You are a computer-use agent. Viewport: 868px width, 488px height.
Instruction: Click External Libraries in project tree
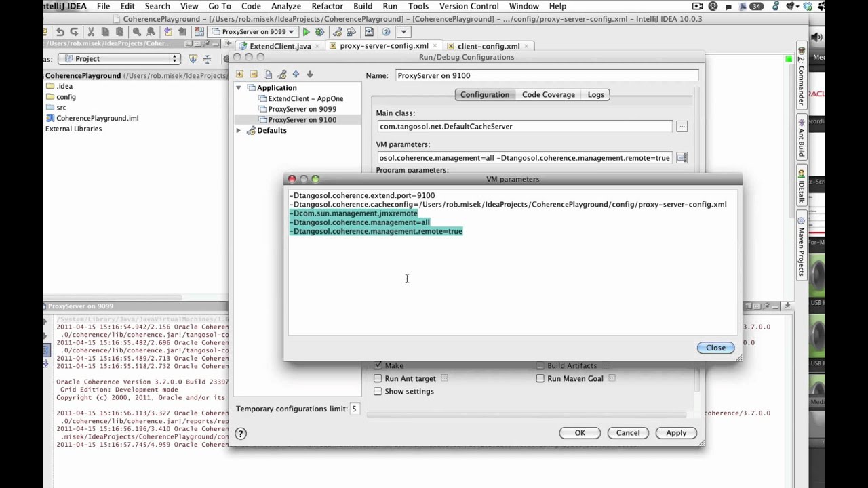point(73,129)
